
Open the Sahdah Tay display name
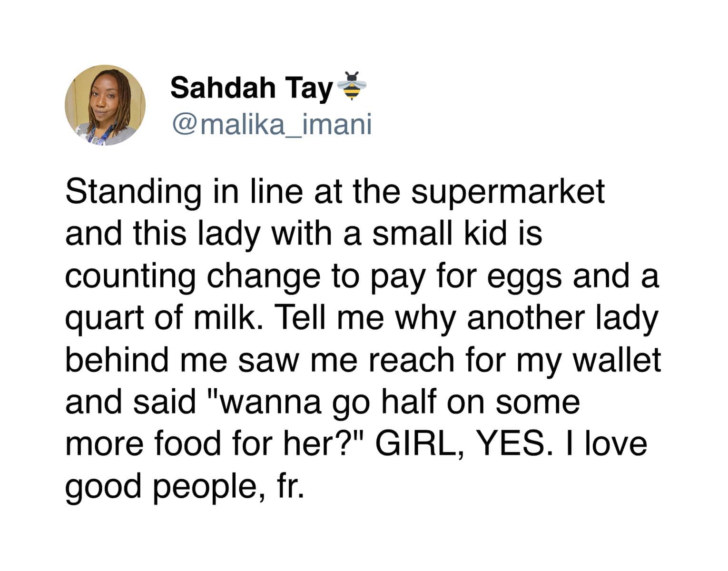click(x=251, y=88)
